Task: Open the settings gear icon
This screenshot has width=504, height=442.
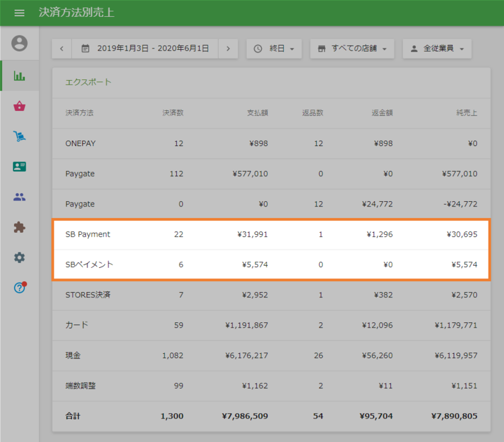Action: point(20,258)
